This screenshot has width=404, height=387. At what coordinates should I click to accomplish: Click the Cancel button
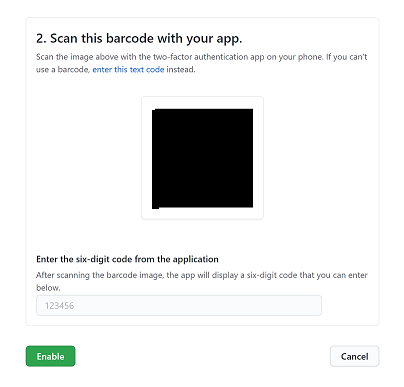[354, 356]
